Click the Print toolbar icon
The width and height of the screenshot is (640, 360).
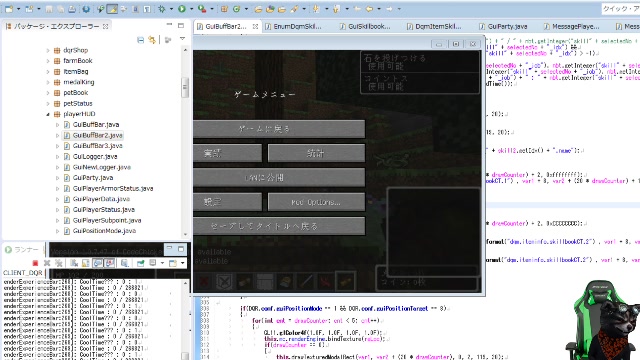click(x=71, y=9)
